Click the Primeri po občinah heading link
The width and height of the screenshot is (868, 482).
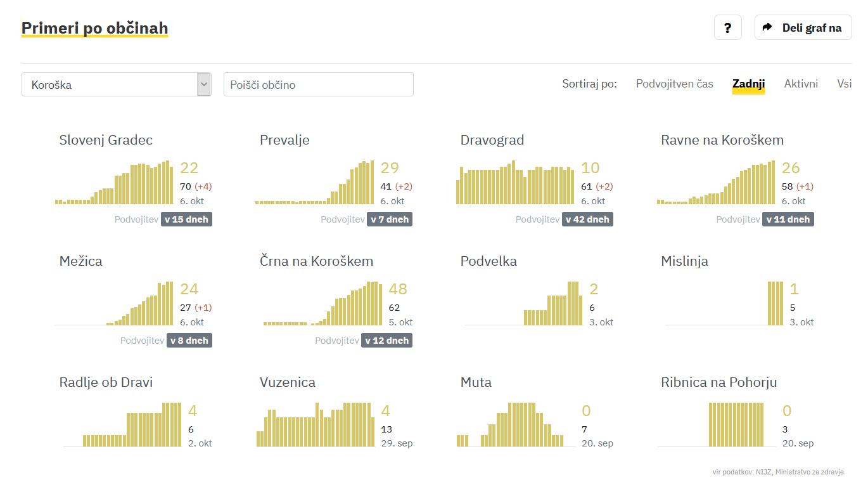(94, 28)
